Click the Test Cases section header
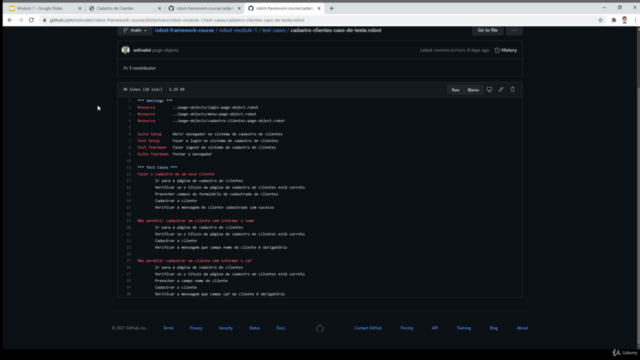Viewport: 640px width, 360px height. [x=157, y=167]
